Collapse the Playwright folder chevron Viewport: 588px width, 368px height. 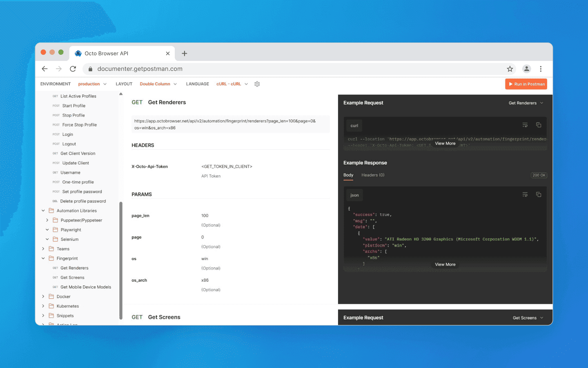[47, 230]
